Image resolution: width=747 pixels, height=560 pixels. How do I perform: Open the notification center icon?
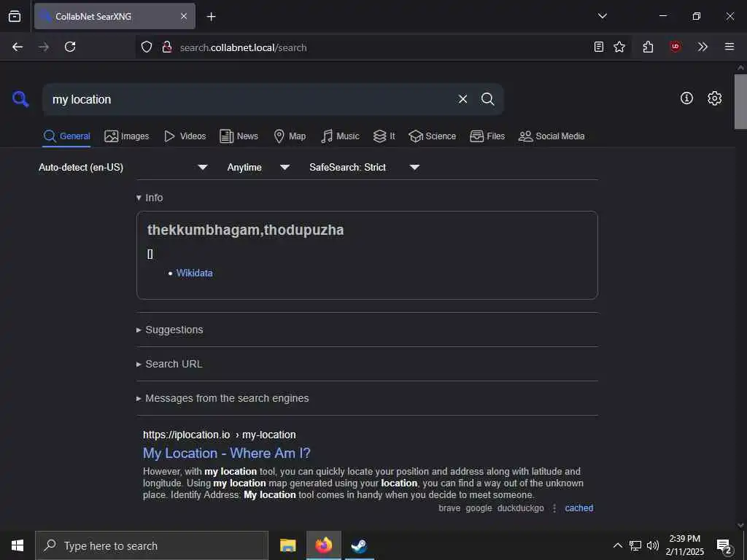click(724, 547)
